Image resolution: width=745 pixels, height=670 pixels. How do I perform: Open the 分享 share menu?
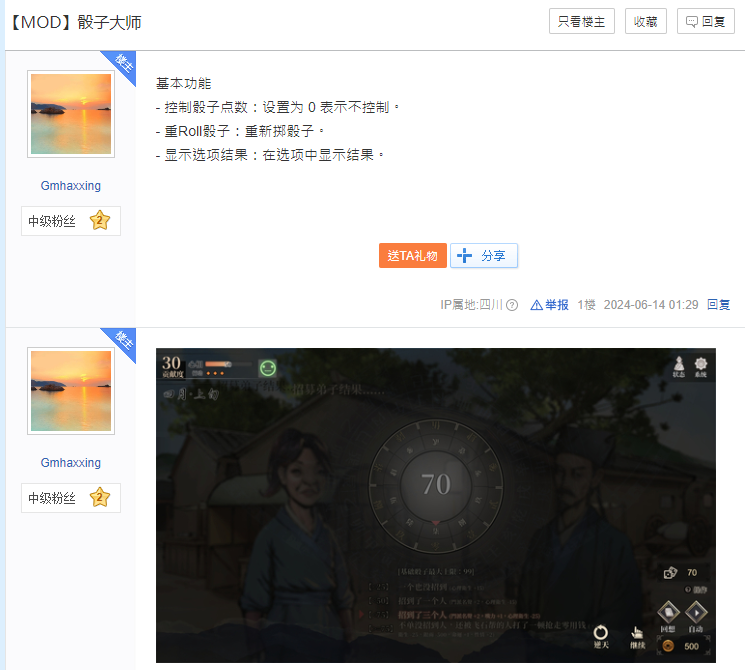tap(484, 256)
